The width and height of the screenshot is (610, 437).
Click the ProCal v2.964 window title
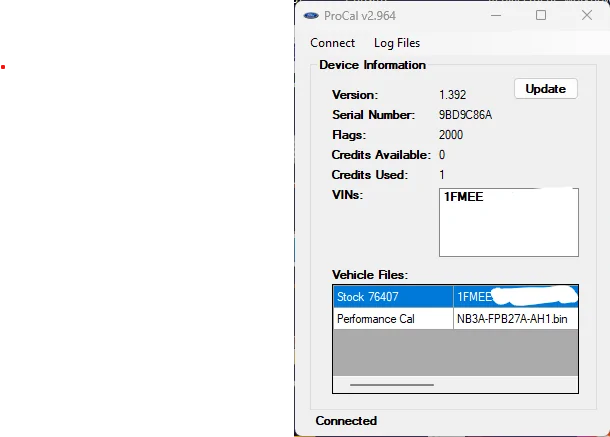(x=360, y=16)
